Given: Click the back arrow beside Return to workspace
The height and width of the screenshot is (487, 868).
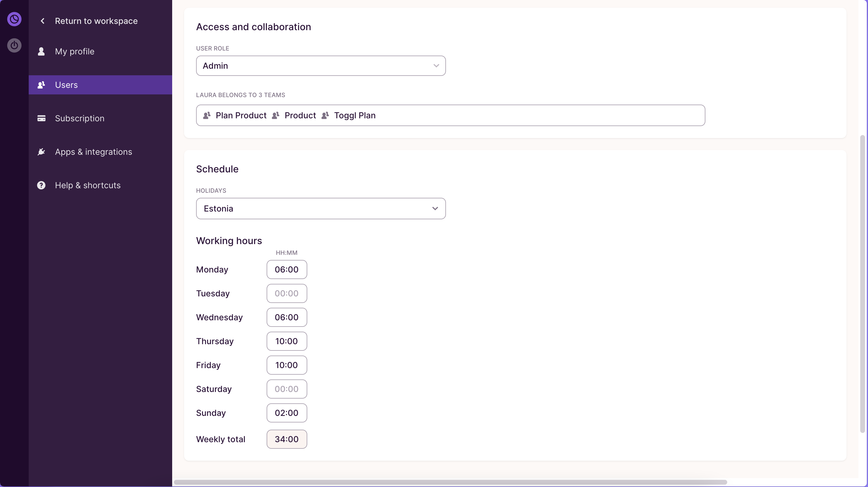Looking at the screenshot, I should [x=42, y=21].
